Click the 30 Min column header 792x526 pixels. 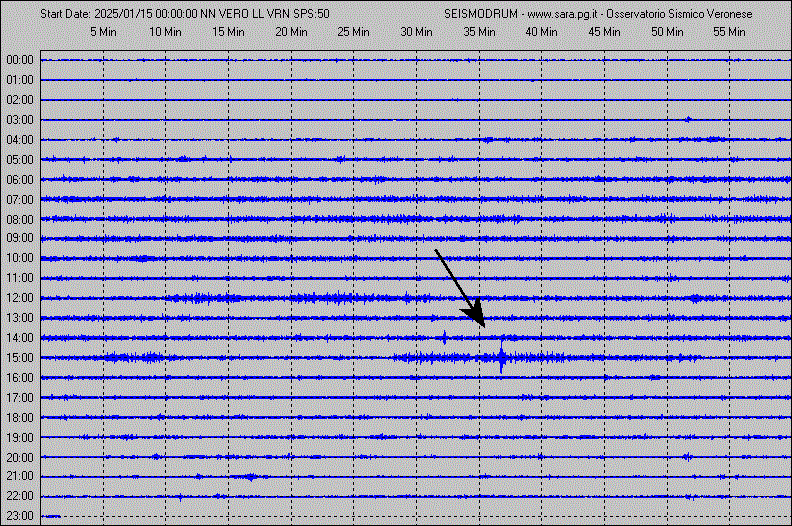click(417, 32)
